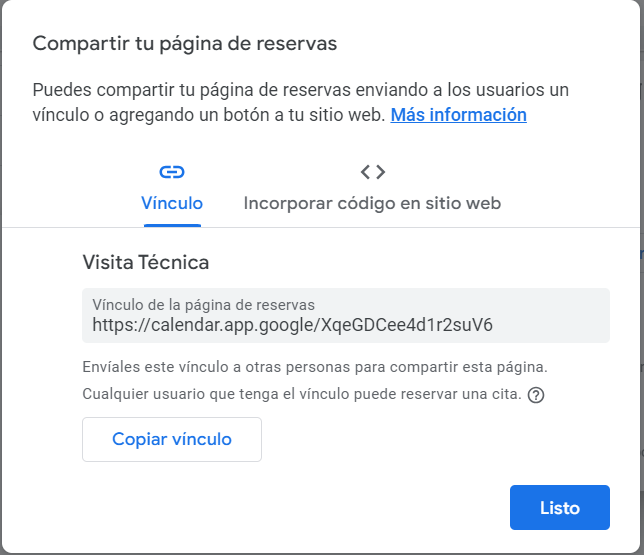Switch to the Vínculo tab label

(x=172, y=203)
